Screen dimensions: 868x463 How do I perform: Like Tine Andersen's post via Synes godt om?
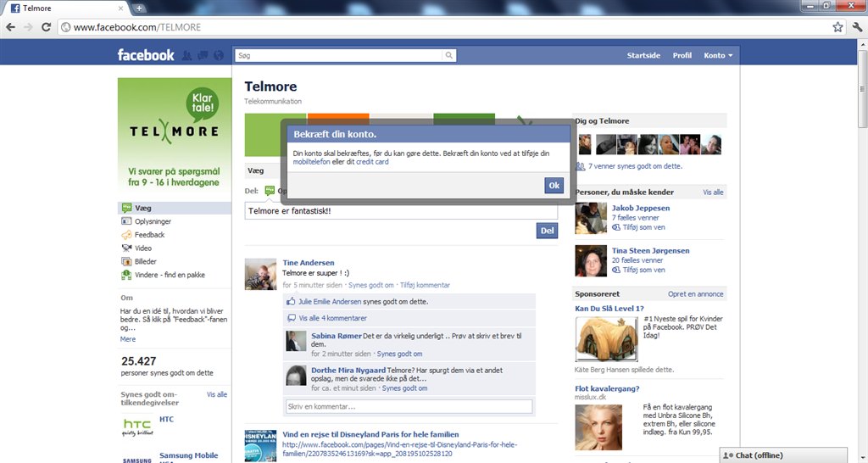point(371,285)
